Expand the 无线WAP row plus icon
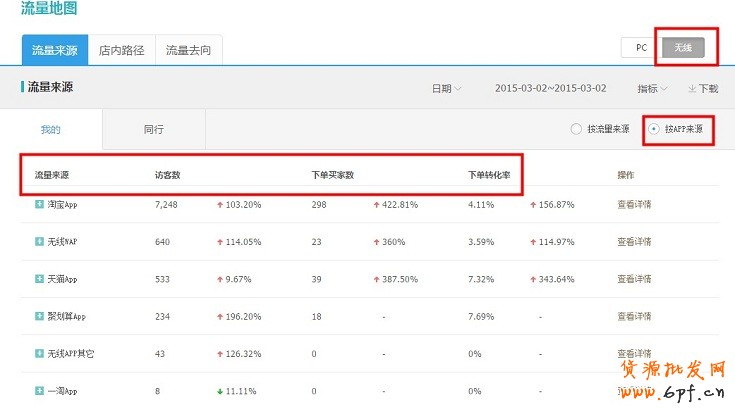This screenshot has height=414, width=735. point(38,241)
